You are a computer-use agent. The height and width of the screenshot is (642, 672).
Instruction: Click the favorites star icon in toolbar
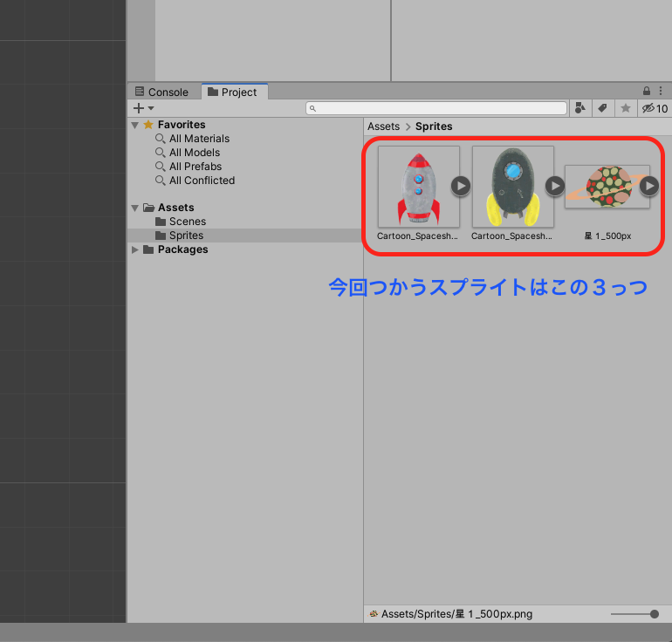coord(625,108)
